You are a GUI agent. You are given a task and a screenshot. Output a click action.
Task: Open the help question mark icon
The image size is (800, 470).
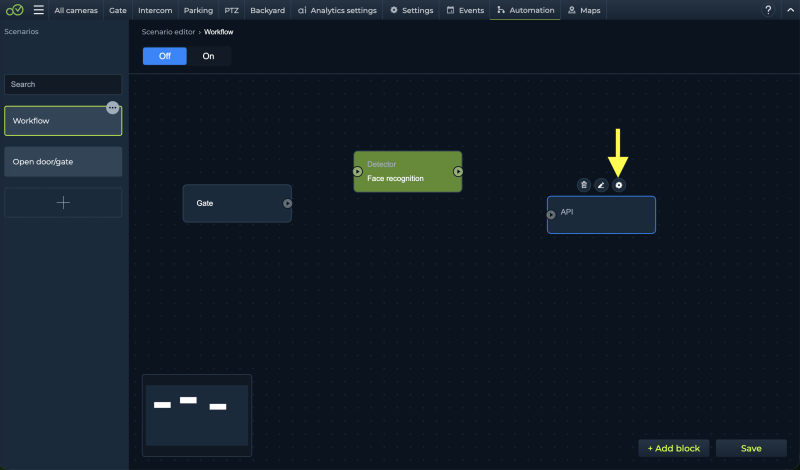768,10
